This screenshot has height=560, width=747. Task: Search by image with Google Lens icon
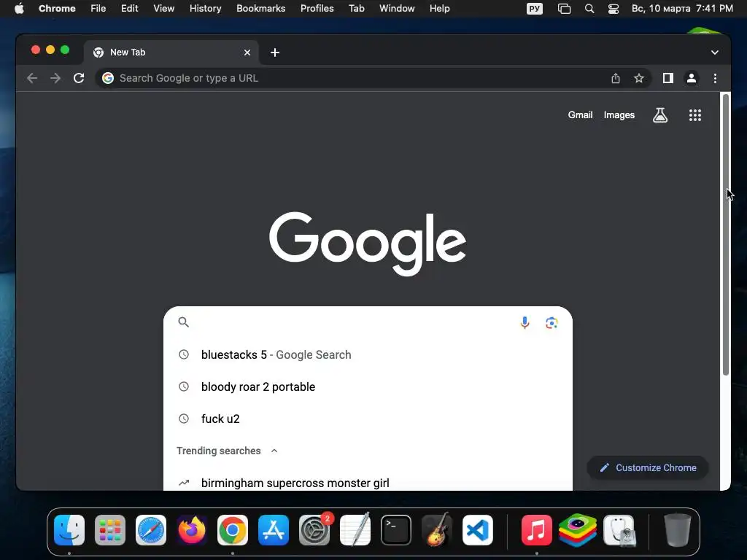(x=551, y=322)
